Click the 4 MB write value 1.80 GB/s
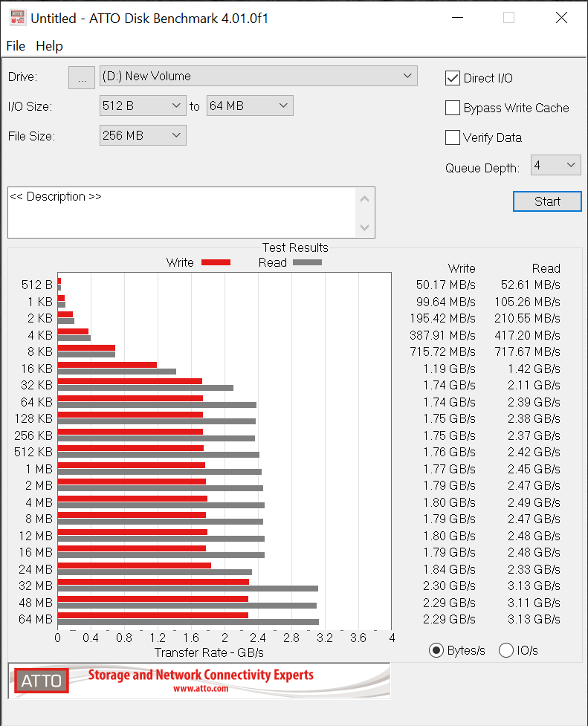588x726 pixels. click(x=449, y=502)
